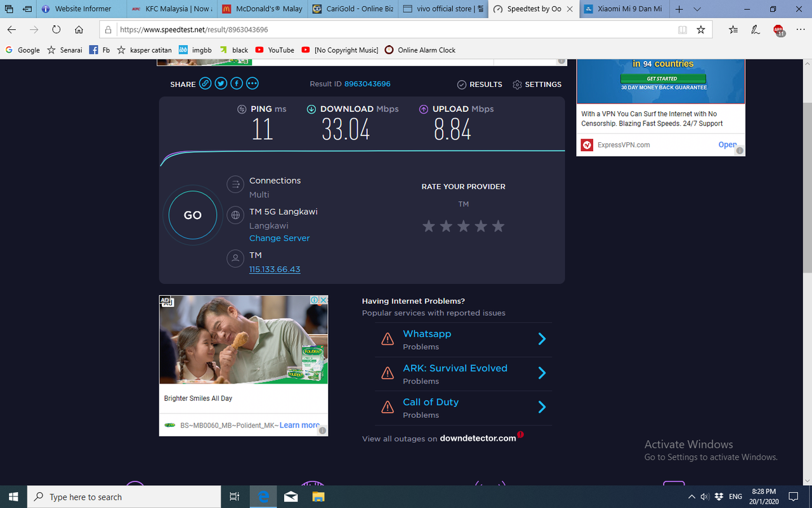
Task: Open Mail app on taskbar
Action: [291, 497]
